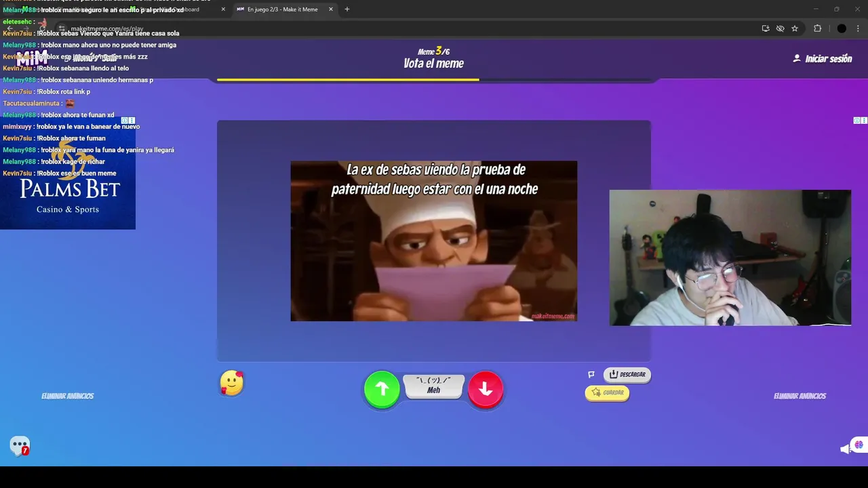Screen dimensions: 868x488
Task: Open the browser profile avatar
Action: (x=842, y=28)
